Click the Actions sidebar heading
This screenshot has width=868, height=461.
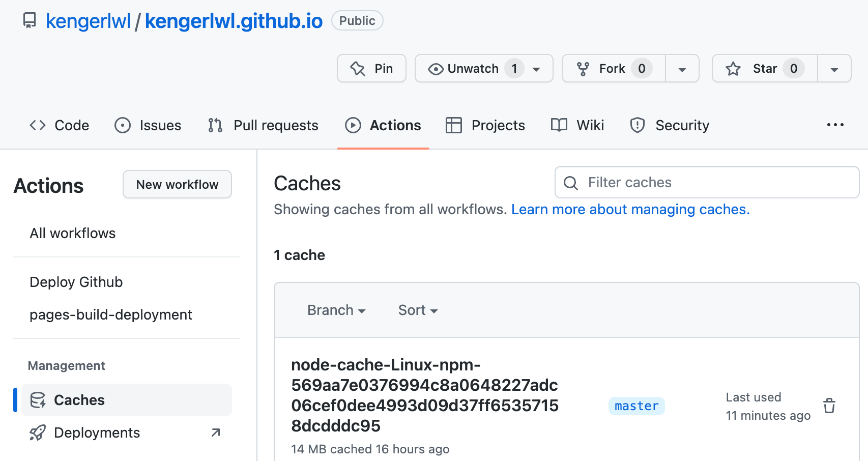[x=48, y=186]
